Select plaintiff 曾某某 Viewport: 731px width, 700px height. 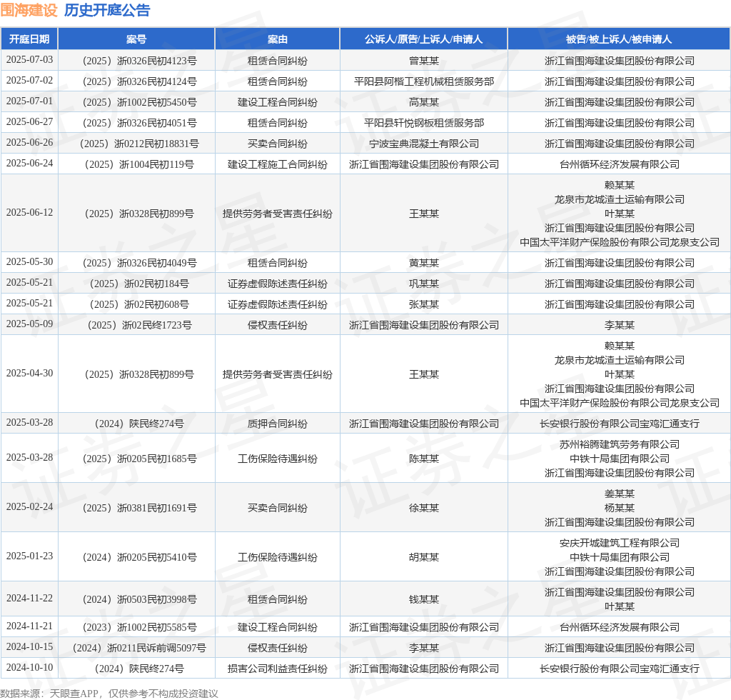[x=424, y=61]
